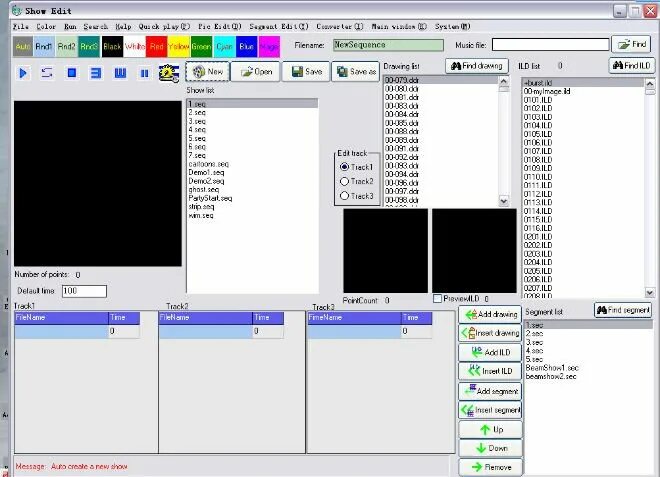Save the current show
Screen dimensions: 660x477
306,72
